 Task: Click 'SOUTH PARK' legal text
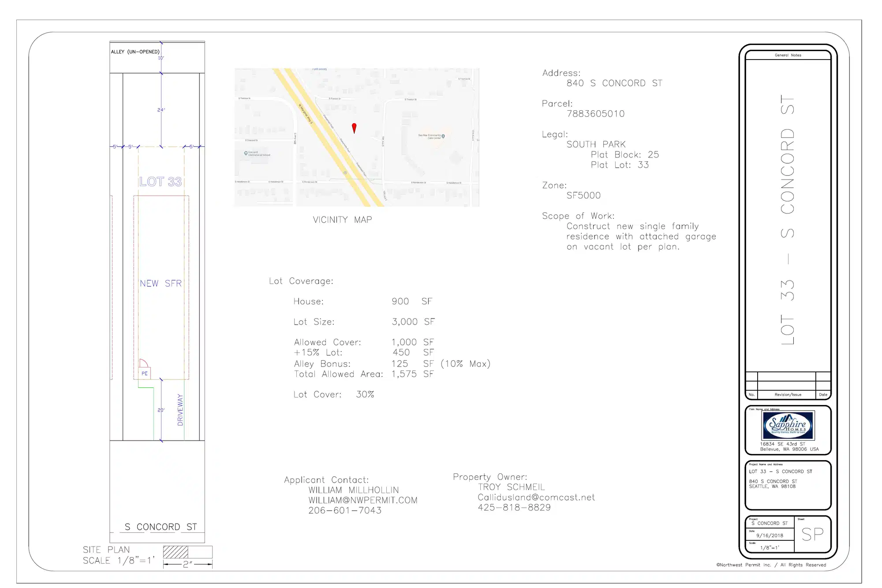click(596, 145)
